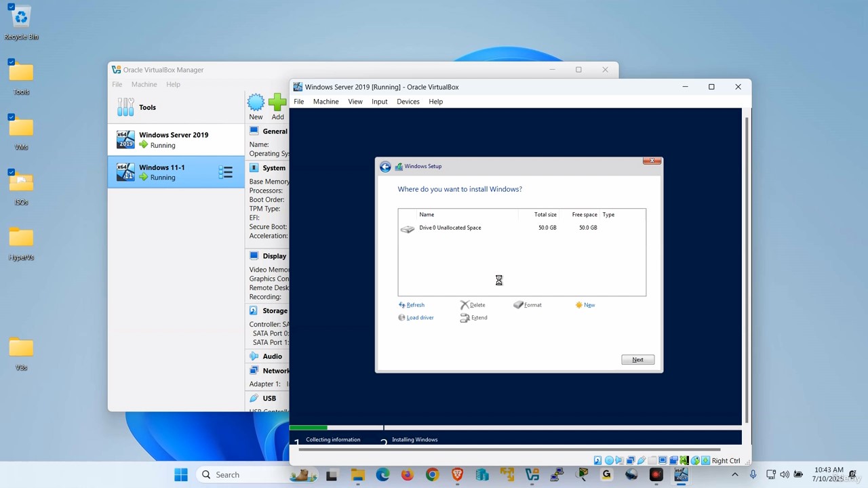Show hidden system tray icons chevron
The width and height of the screenshot is (868, 488).
734,474
